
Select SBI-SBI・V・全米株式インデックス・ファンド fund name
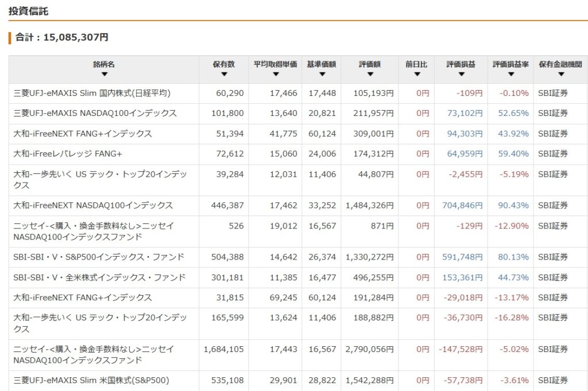click(100, 277)
